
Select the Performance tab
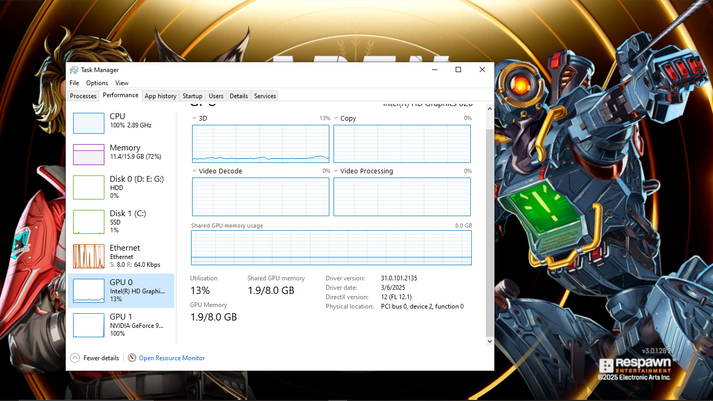[x=121, y=95]
